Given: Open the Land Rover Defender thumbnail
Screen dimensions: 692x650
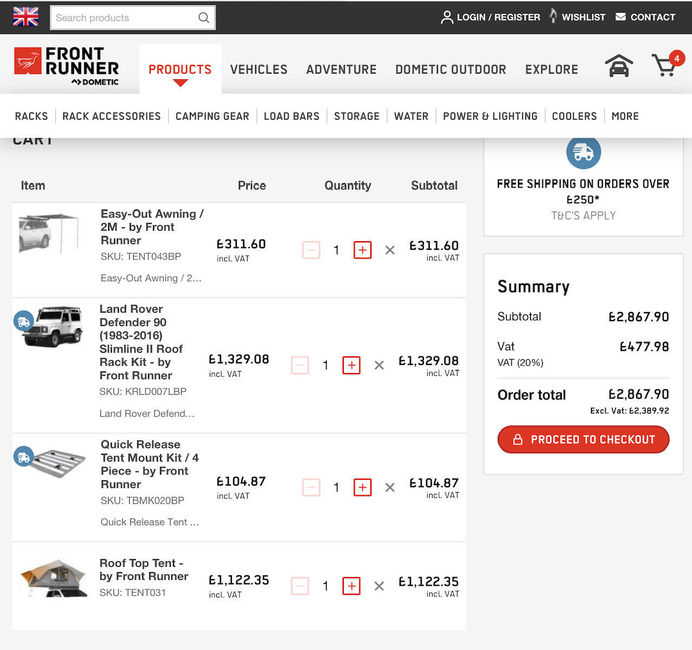Looking at the screenshot, I should [x=53, y=327].
